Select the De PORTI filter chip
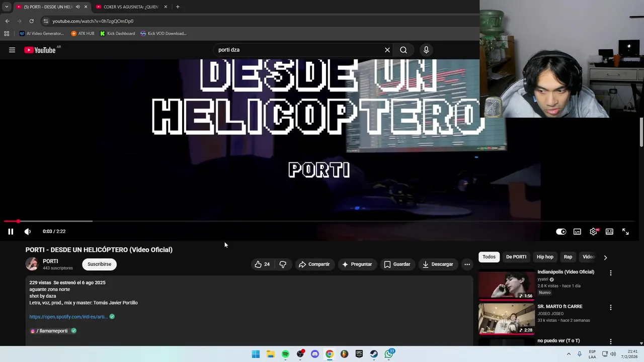This screenshot has height=362, width=644. [516, 257]
